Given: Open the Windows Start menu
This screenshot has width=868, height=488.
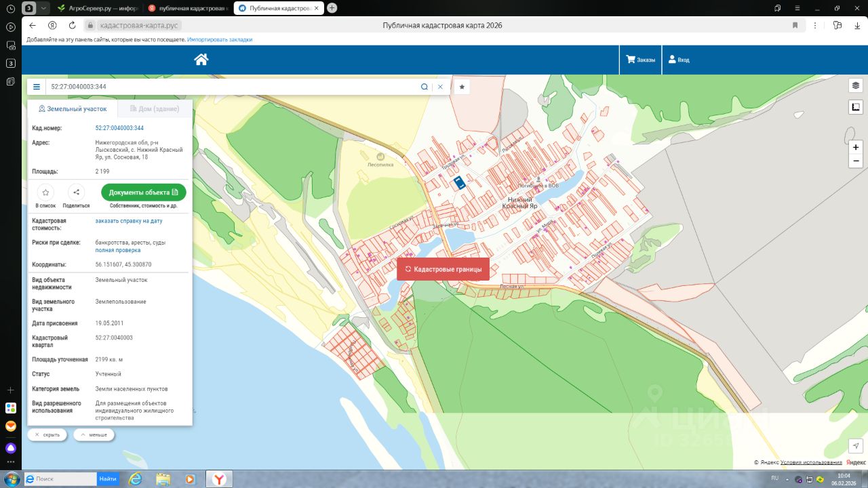Looking at the screenshot, I should pyautogui.click(x=11, y=479).
